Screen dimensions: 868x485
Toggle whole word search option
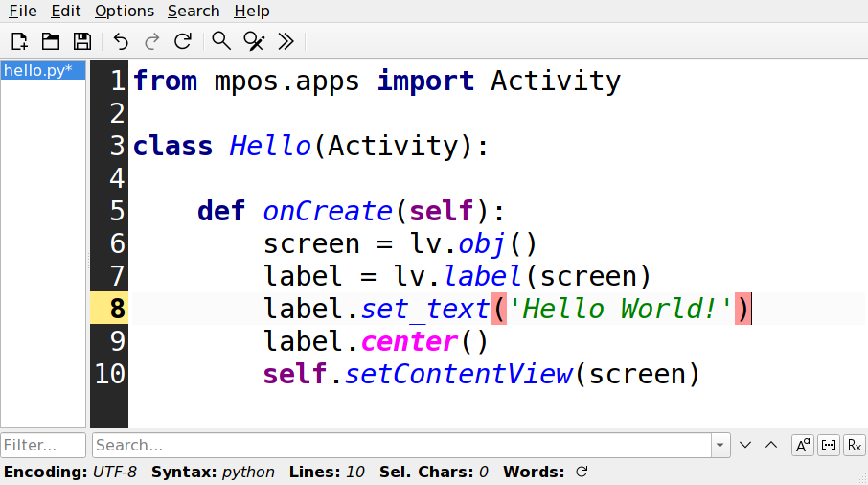coord(829,445)
